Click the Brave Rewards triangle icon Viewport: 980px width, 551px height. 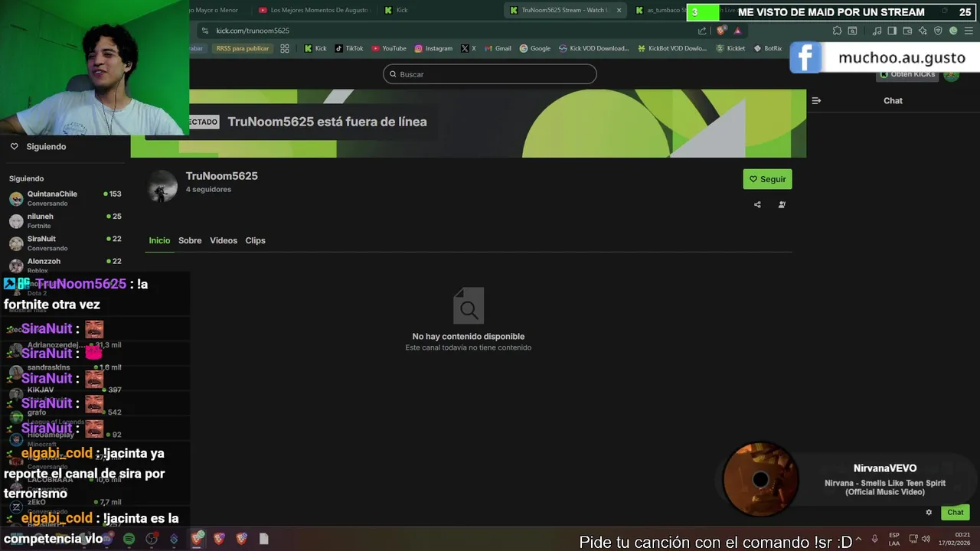click(x=737, y=31)
